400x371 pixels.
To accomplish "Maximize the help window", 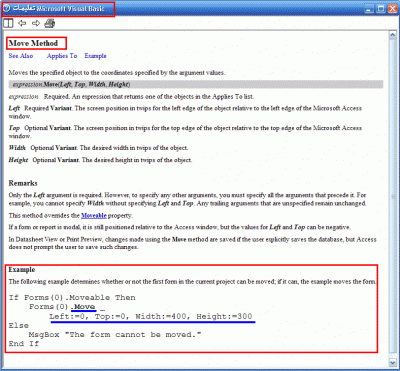I will pos(381,9).
